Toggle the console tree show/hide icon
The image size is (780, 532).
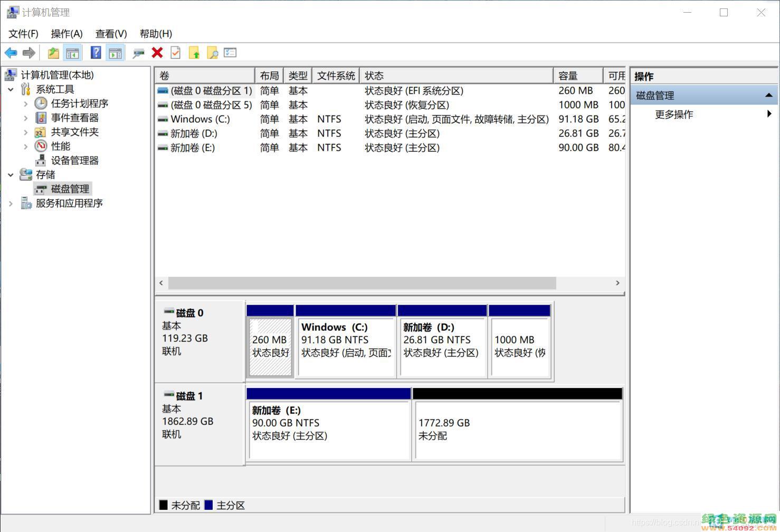coord(72,53)
